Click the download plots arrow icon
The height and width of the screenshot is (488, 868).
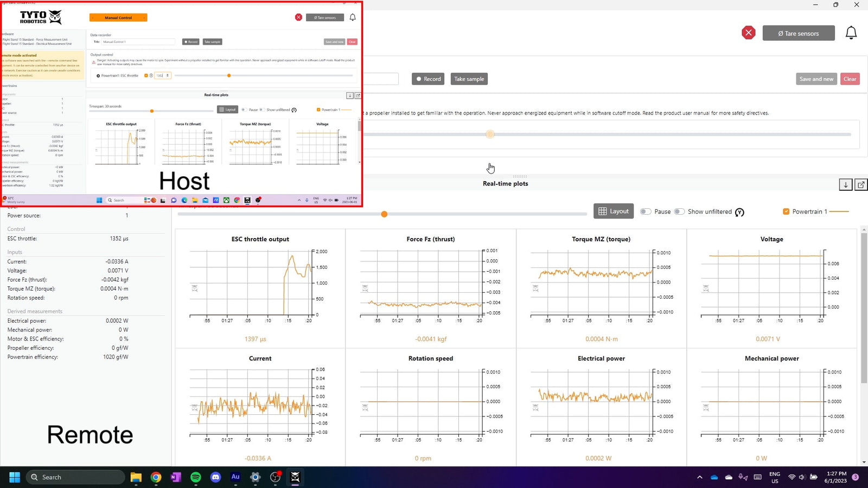point(845,185)
